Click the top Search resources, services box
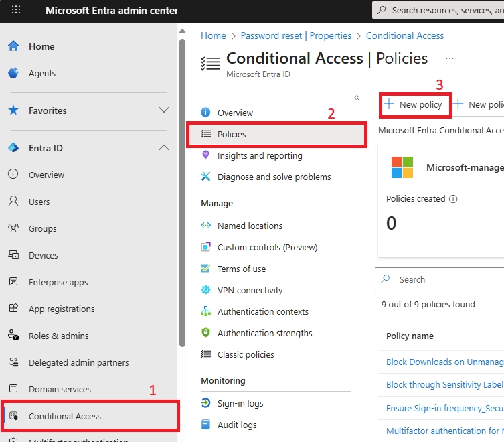The image size is (504, 442). click(x=438, y=10)
